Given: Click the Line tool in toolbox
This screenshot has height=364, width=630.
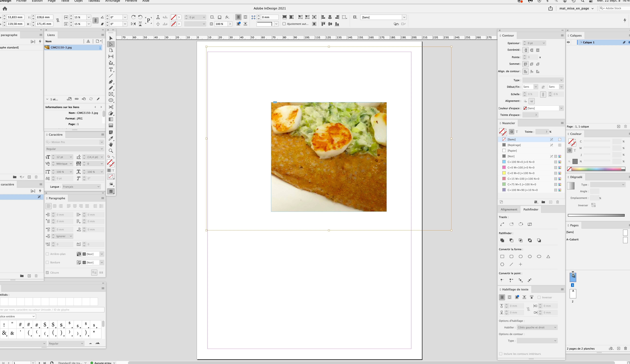Looking at the screenshot, I should coord(111,75).
